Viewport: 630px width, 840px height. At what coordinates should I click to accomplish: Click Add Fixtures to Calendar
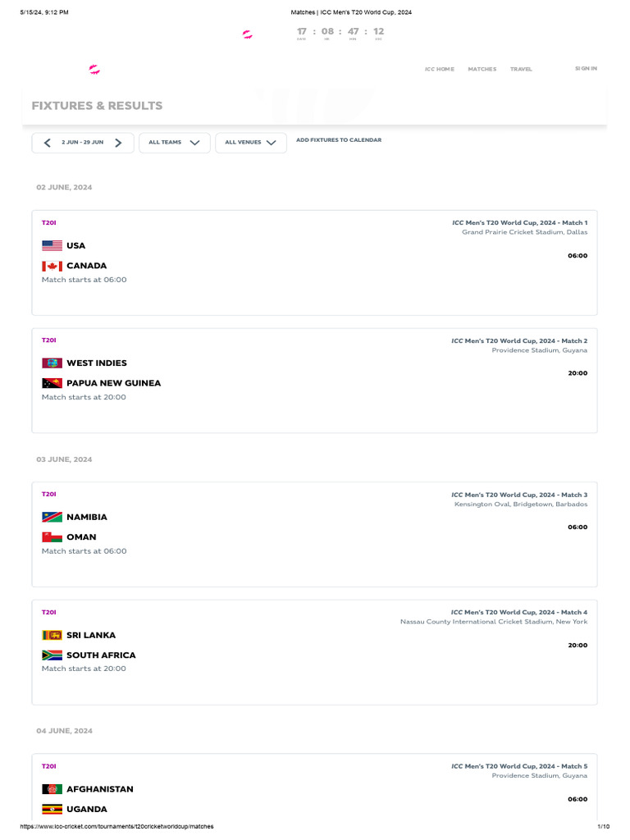(x=339, y=140)
